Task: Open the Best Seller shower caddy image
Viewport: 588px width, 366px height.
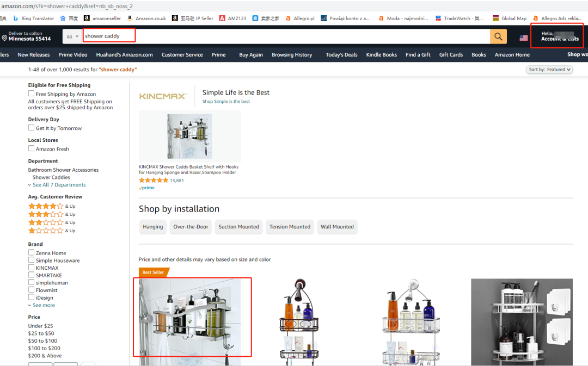Action: tap(190, 322)
